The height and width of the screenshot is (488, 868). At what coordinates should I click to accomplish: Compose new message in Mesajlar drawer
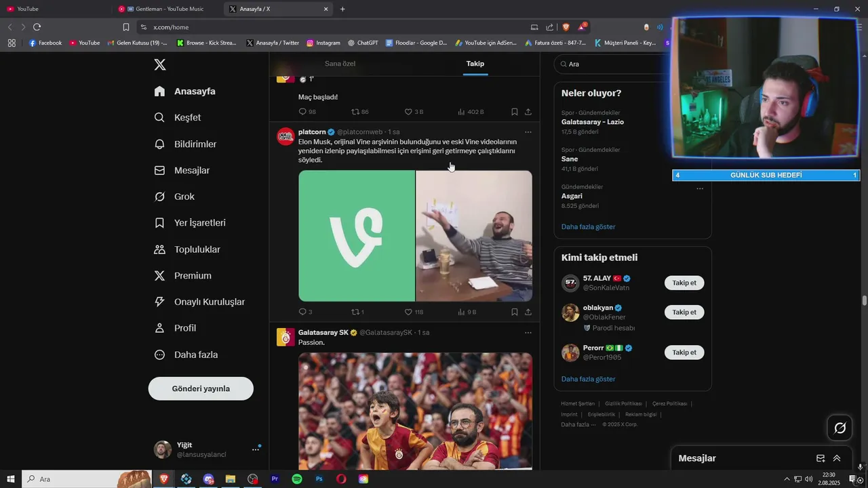point(821,458)
